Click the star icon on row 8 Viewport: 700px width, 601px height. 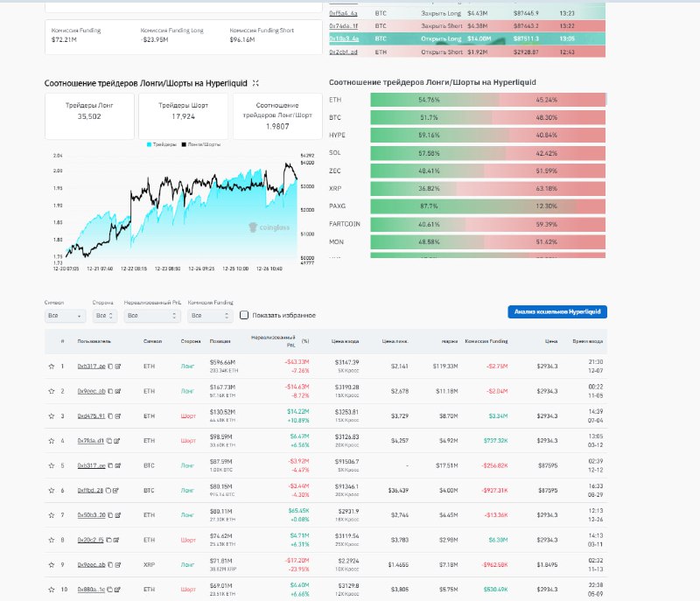click(x=52, y=541)
